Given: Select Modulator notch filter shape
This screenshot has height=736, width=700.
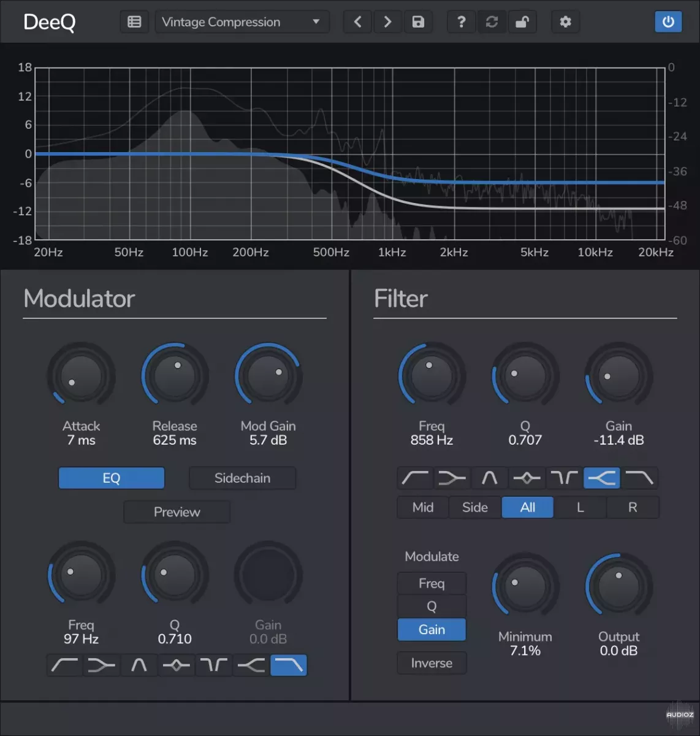Looking at the screenshot, I should coord(214,665).
